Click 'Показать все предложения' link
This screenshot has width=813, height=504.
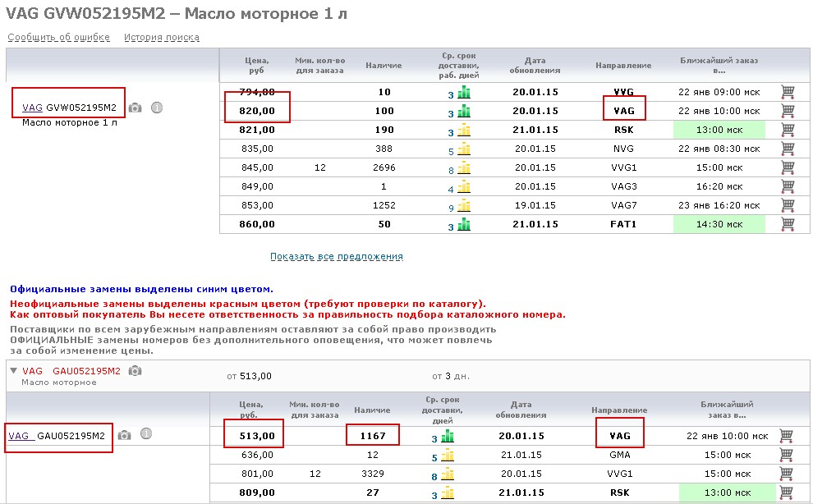coord(337,256)
